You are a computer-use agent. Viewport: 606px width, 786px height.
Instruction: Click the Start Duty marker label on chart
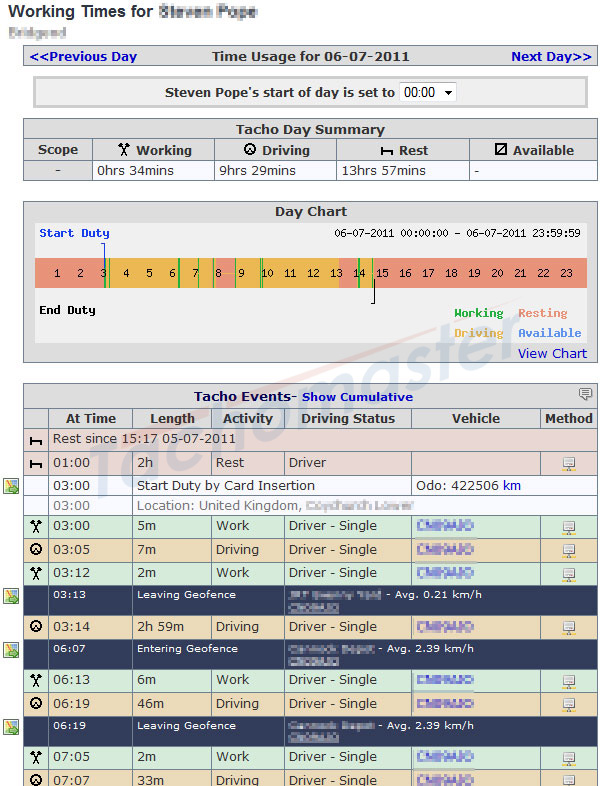(x=74, y=233)
